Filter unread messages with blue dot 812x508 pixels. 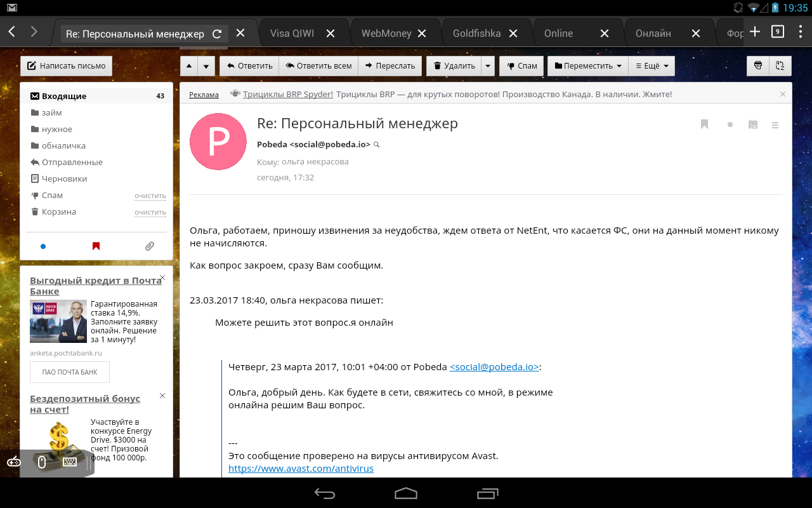click(43, 246)
